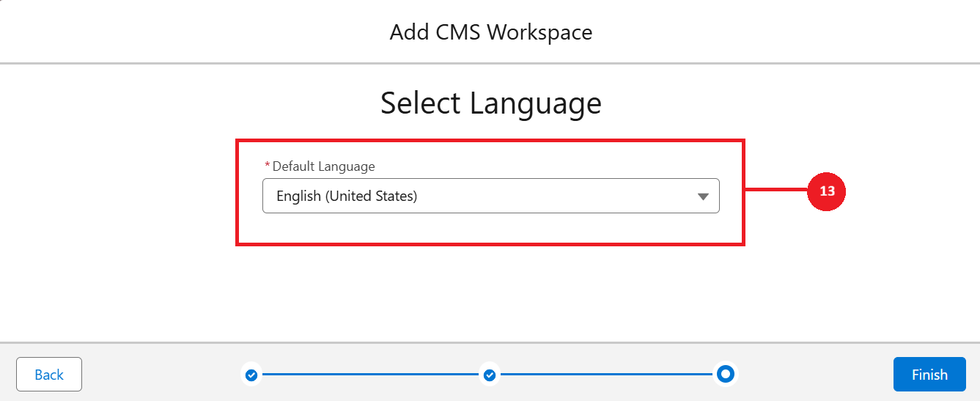Click the Add CMS Workspace title

[x=490, y=32]
